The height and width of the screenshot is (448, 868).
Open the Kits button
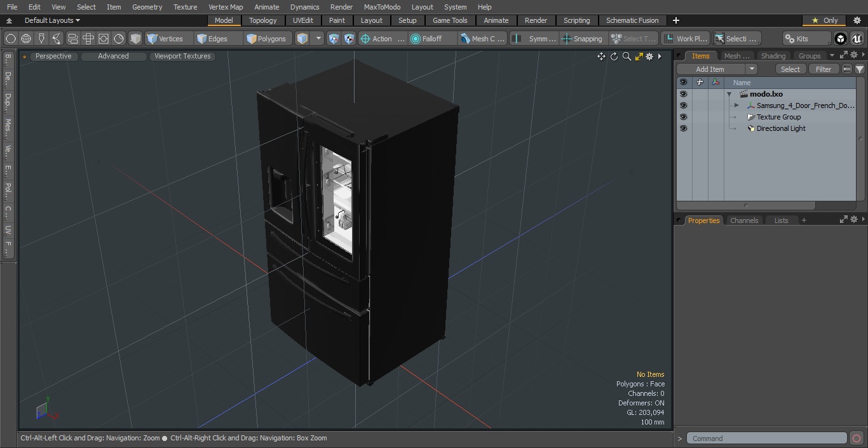pos(806,39)
